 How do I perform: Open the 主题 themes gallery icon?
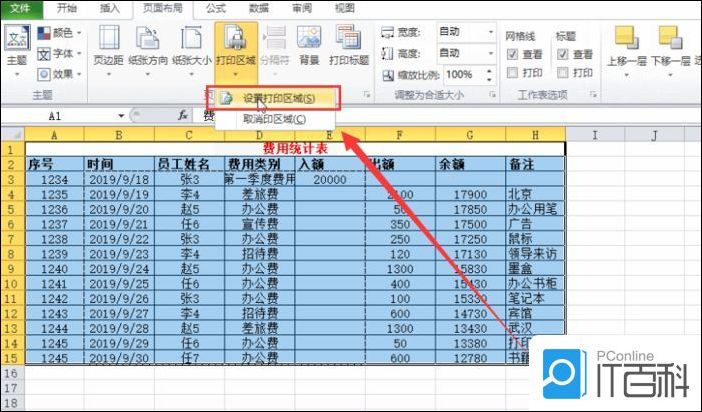[x=17, y=39]
